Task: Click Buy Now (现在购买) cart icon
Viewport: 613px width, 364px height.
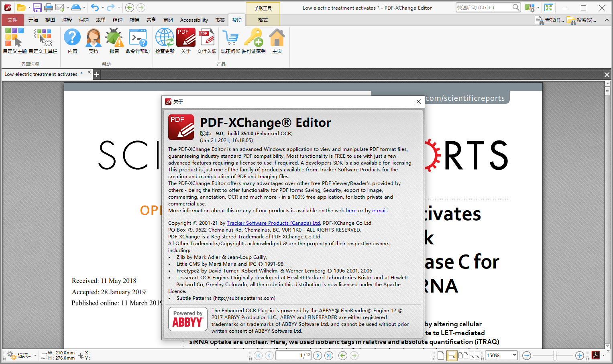Action: click(x=230, y=41)
